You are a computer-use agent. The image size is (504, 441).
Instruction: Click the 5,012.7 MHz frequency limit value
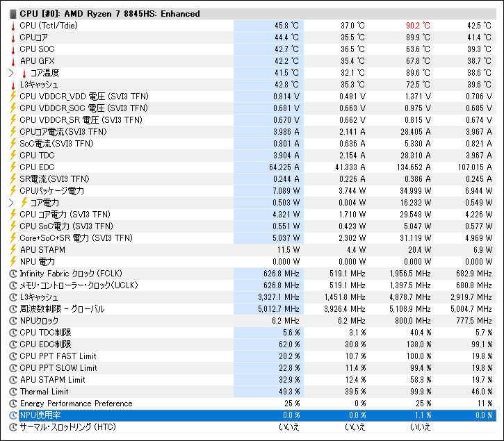tap(278, 309)
